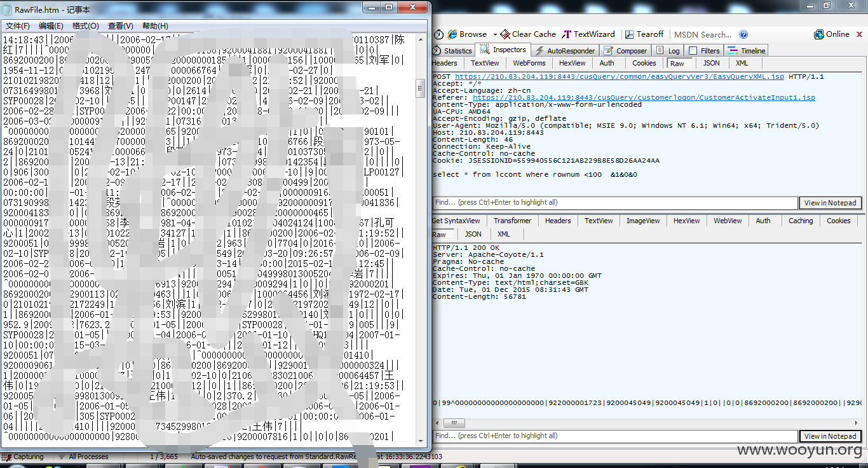Viewport: 868px width, 468px height.
Task: Click Notepad vertical scrollbar thumb
Action: (x=421, y=88)
